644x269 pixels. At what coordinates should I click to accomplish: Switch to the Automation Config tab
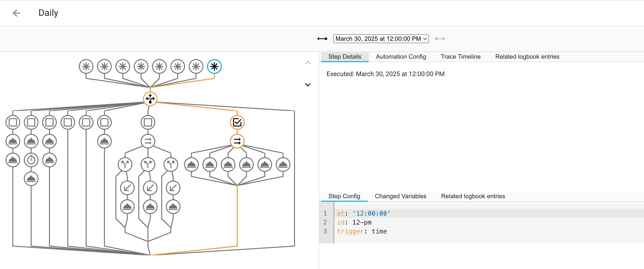click(x=401, y=57)
